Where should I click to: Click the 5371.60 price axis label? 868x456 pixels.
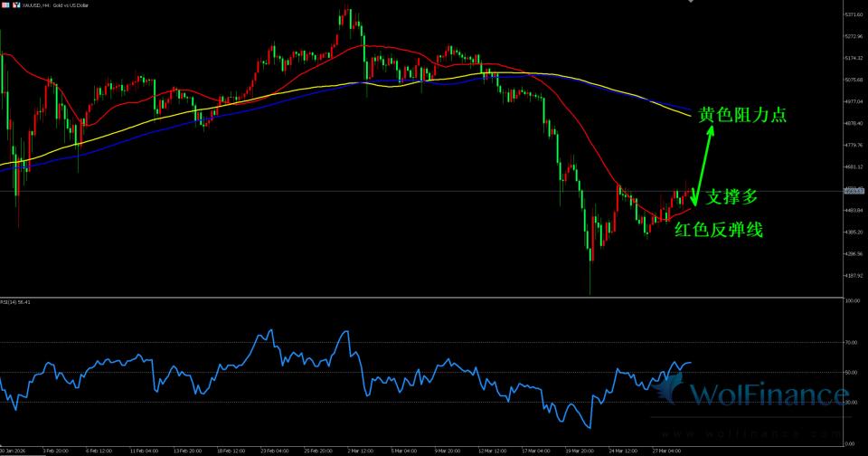(x=854, y=15)
